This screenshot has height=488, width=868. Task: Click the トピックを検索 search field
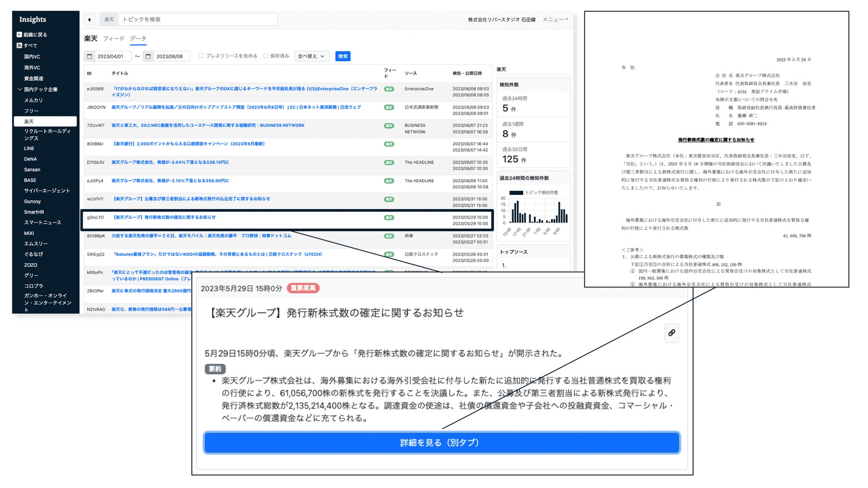198,20
